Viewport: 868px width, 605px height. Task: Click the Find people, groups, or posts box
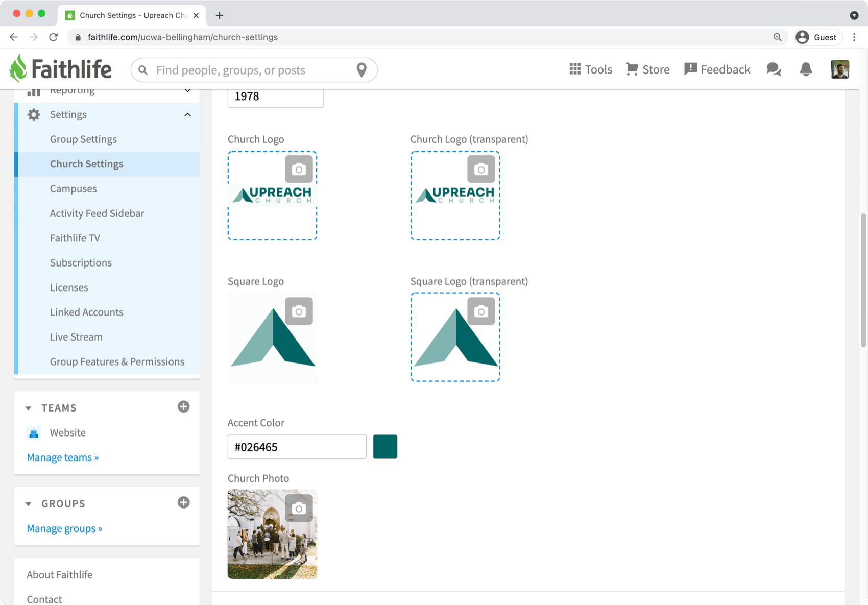254,70
